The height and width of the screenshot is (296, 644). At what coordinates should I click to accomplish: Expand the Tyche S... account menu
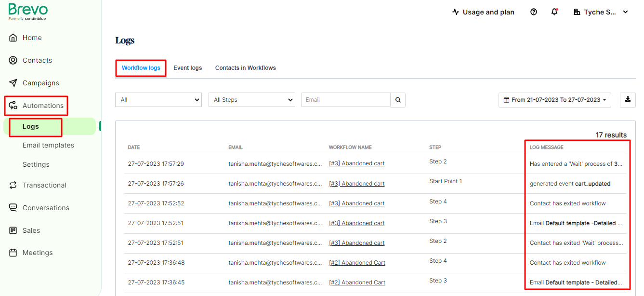point(601,12)
